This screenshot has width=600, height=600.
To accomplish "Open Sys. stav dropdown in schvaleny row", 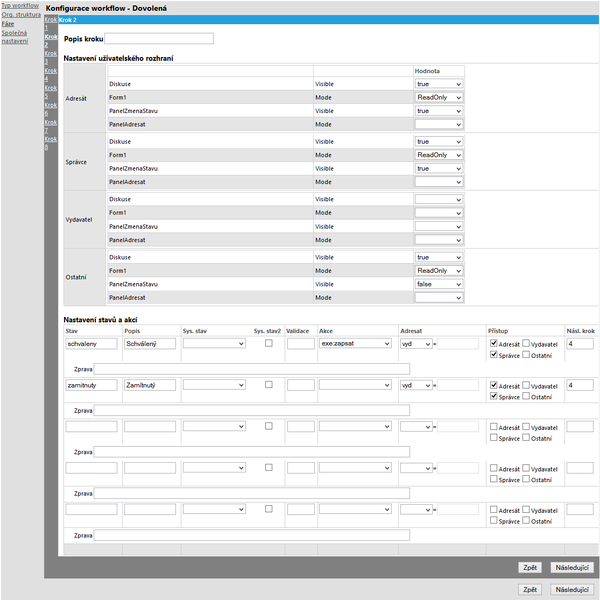I will (x=214, y=344).
